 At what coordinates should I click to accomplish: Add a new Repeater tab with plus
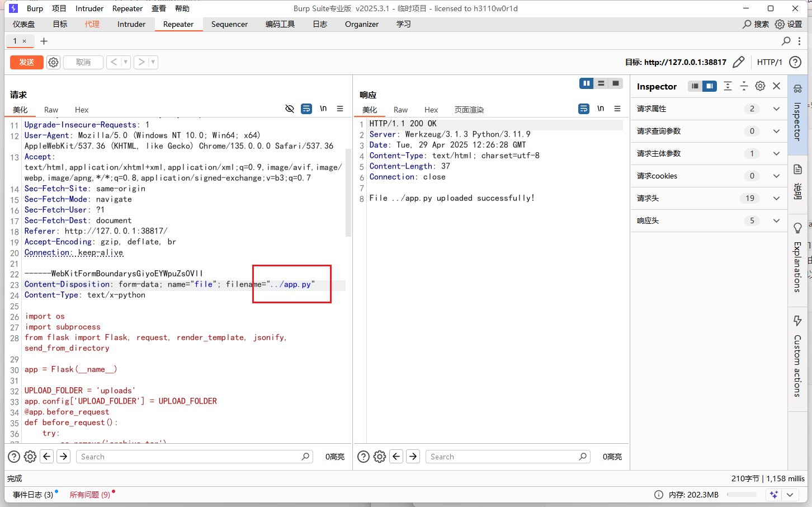point(44,41)
